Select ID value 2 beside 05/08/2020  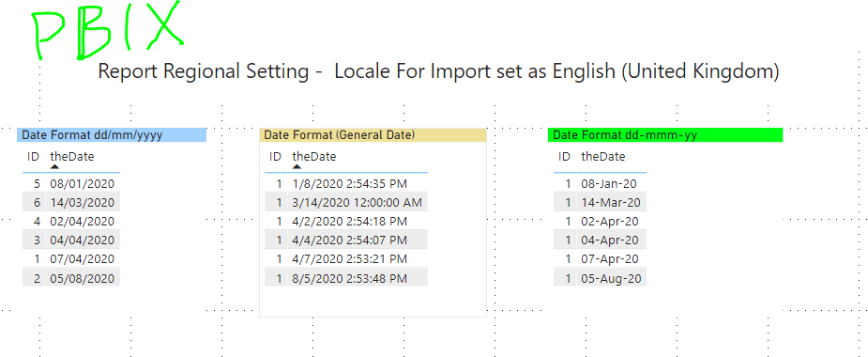pyautogui.click(x=34, y=278)
